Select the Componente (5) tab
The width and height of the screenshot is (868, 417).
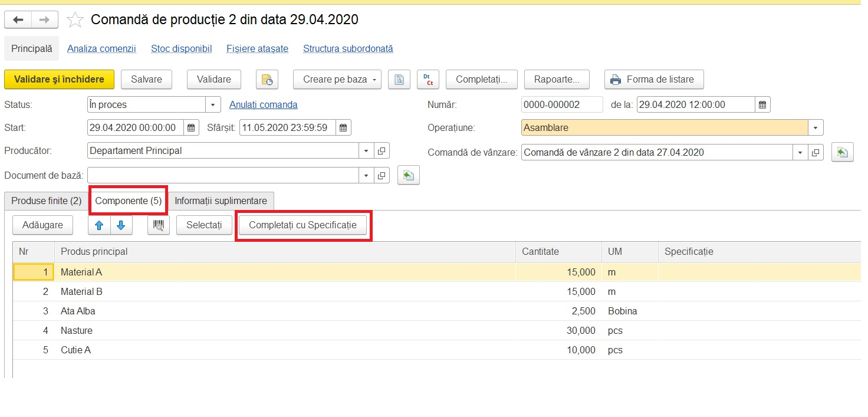tap(129, 201)
